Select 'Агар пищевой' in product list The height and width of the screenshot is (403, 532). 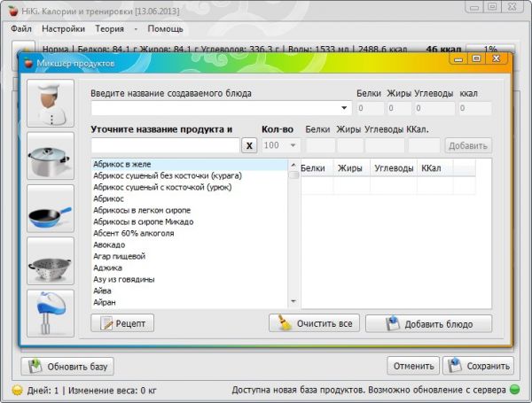pos(190,257)
